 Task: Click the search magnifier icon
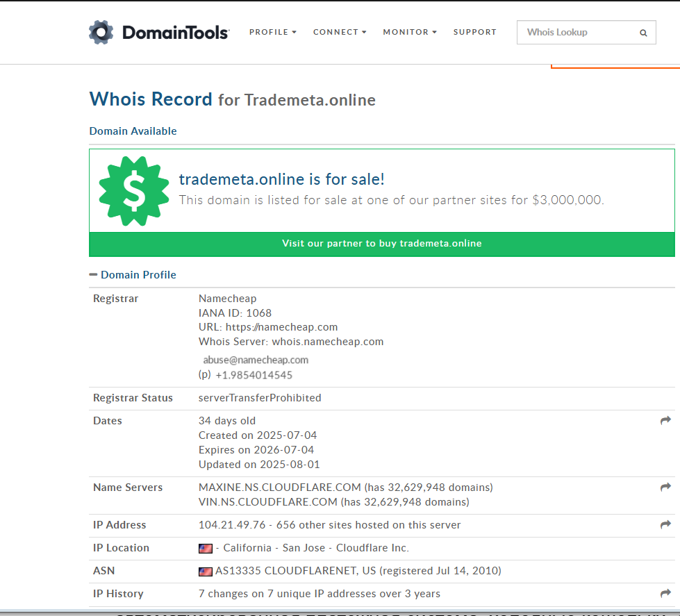[643, 33]
